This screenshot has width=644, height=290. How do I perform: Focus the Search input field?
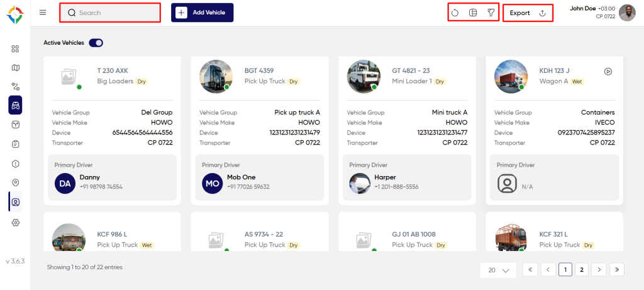(110, 13)
